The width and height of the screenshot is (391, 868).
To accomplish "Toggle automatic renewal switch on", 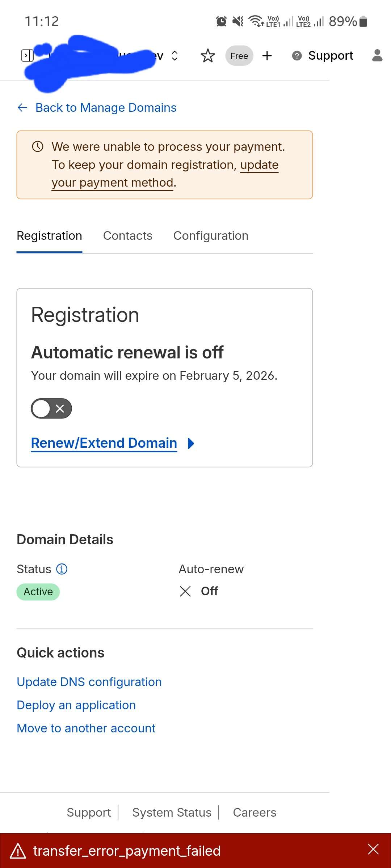I will coord(51,409).
